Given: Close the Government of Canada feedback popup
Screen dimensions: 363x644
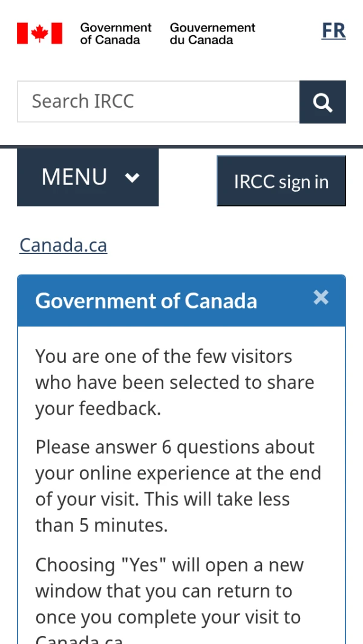Looking at the screenshot, I should coord(321,298).
